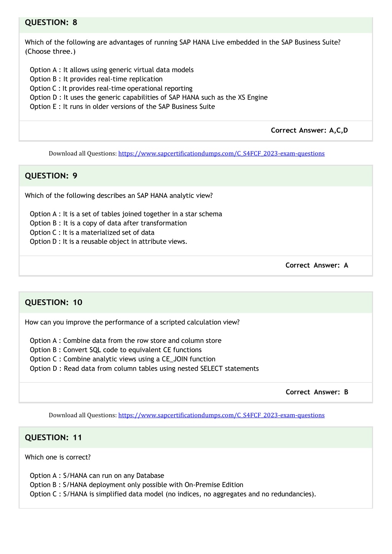Select Option E older versions of Business Suite
This screenshot has height=554, width=392.
122,106
